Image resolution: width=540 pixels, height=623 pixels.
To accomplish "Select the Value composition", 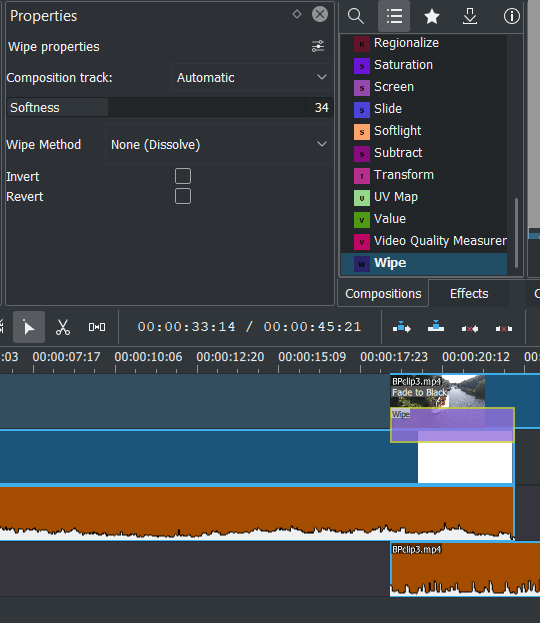I will [x=424, y=219].
